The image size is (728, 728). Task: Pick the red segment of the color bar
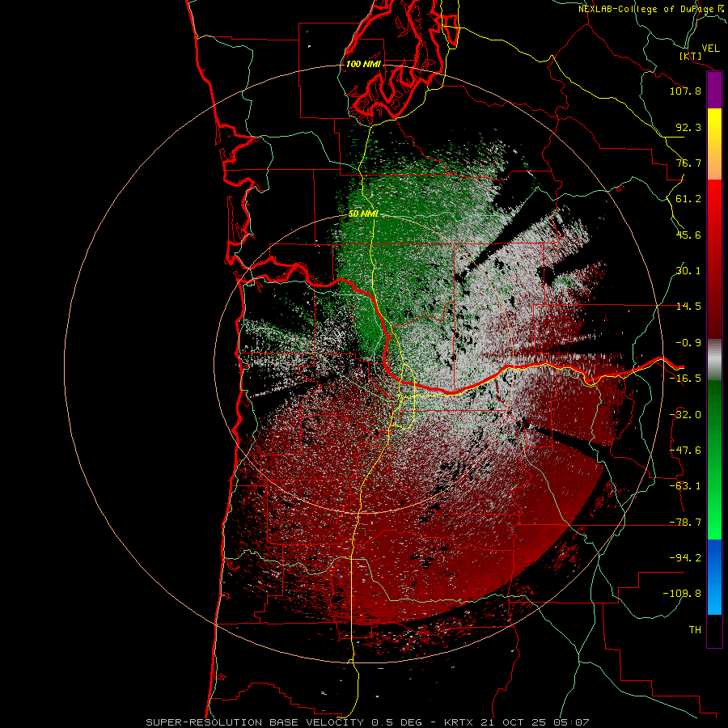714,259
